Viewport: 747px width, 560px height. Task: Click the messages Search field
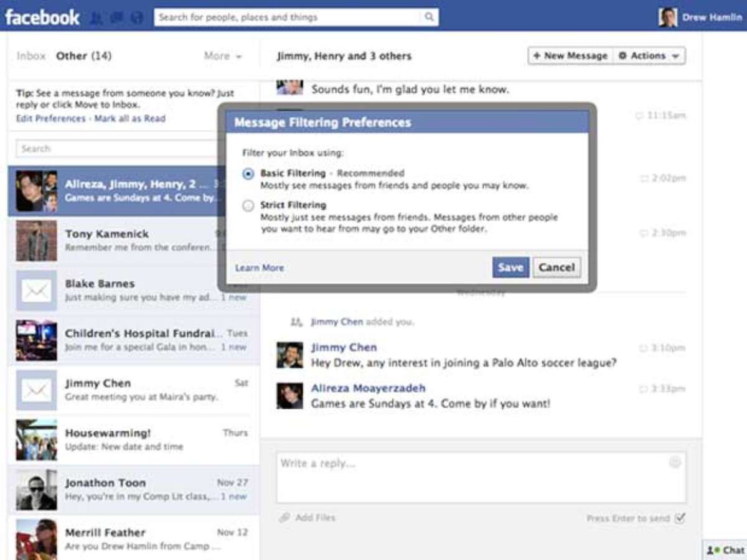(x=118, y=149)
